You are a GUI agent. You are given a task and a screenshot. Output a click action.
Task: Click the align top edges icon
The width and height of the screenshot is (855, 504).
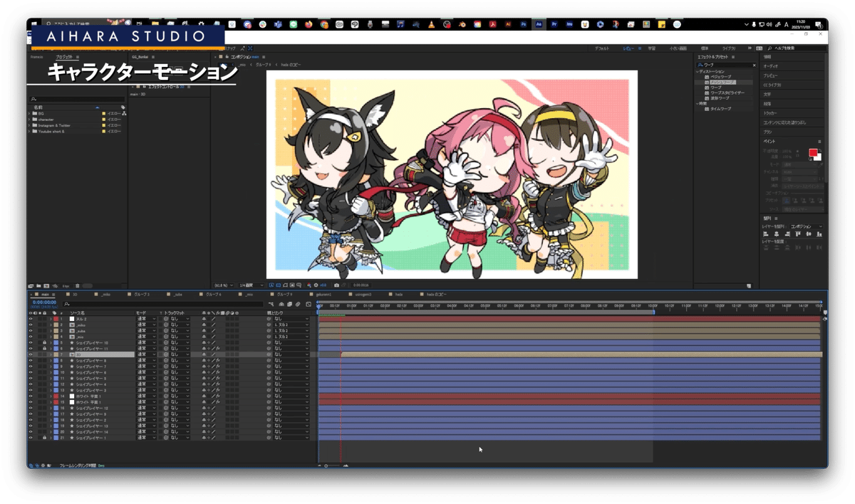797,234
